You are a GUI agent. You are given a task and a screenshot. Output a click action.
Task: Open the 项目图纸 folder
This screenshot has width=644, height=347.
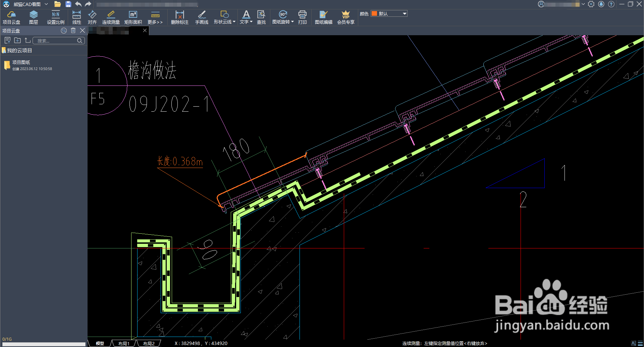[21, 62]
